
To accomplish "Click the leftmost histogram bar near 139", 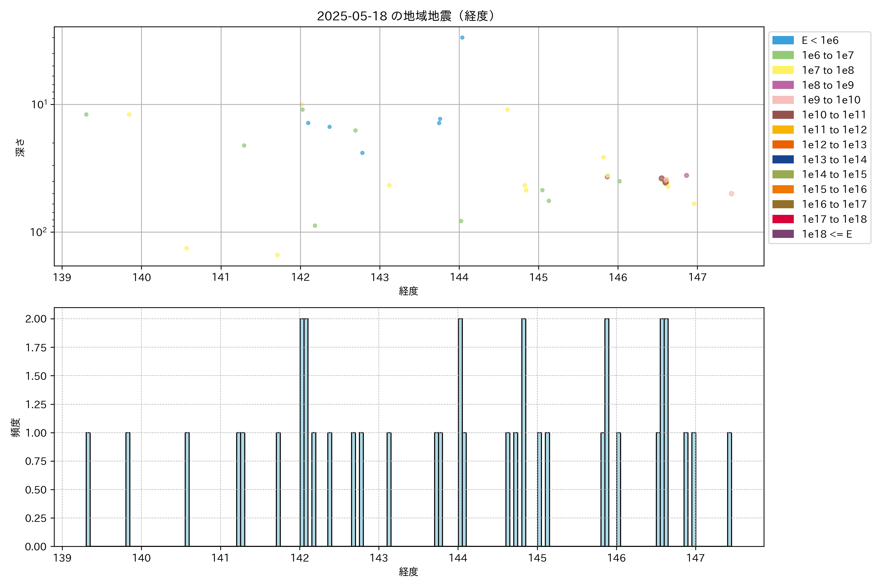I will pyautogui.click(x=88, y=489).
